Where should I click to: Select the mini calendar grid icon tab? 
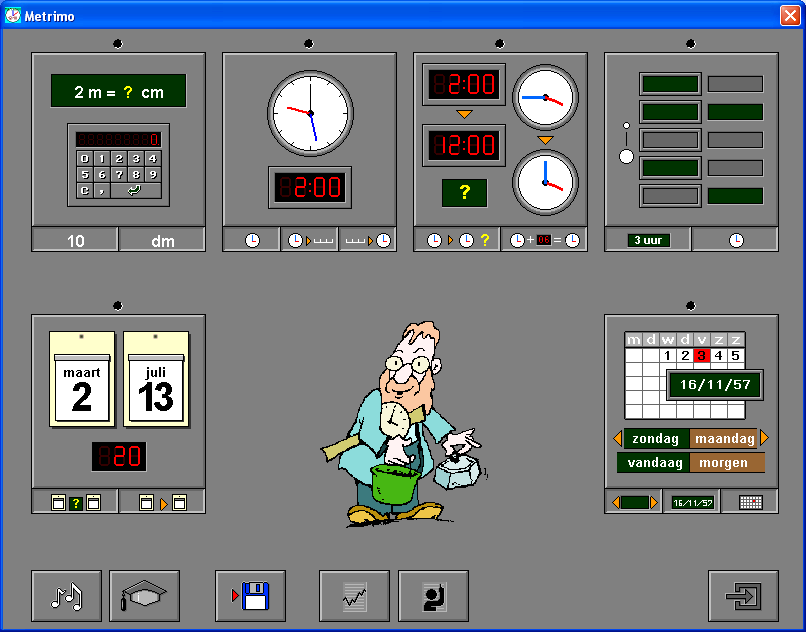click(x=750, y=502)
